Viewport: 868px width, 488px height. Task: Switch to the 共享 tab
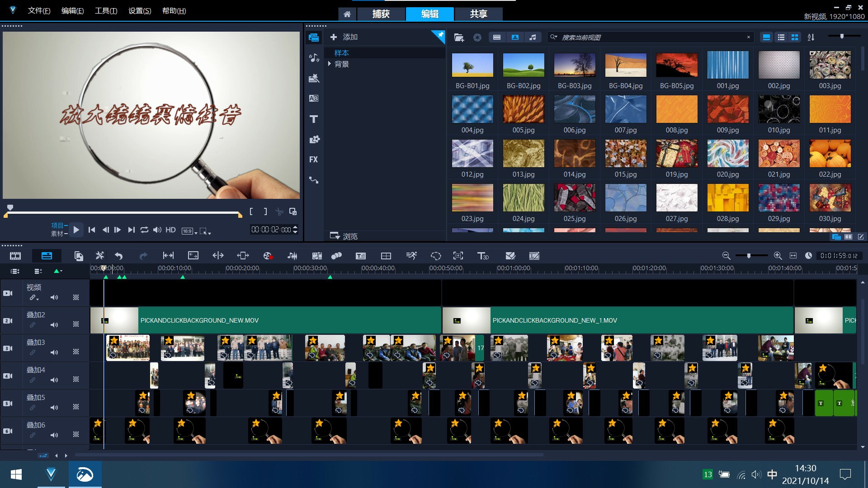coord(478,14)
